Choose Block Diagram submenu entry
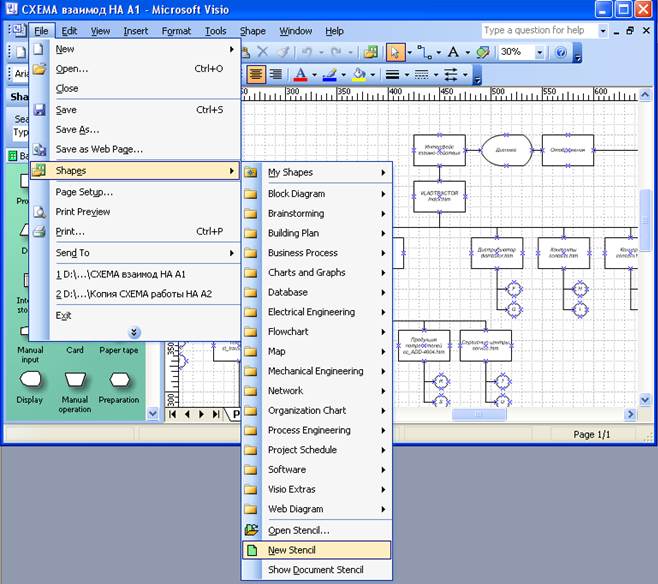This screenshot has width=658, height=584. pos(316,194)
